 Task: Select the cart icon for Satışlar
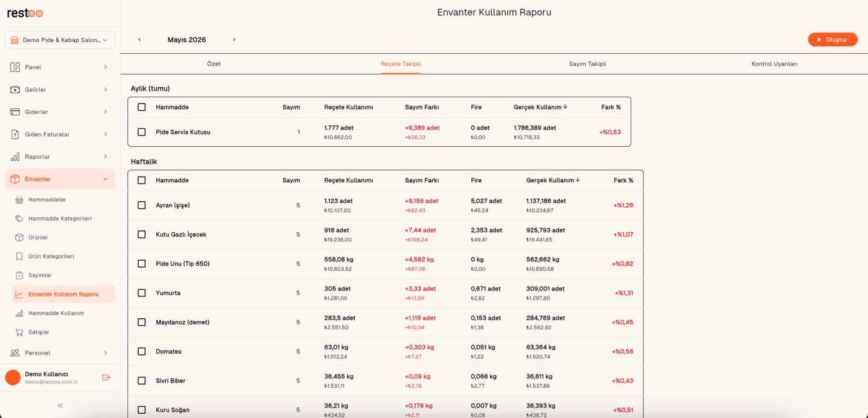[19, 332]
